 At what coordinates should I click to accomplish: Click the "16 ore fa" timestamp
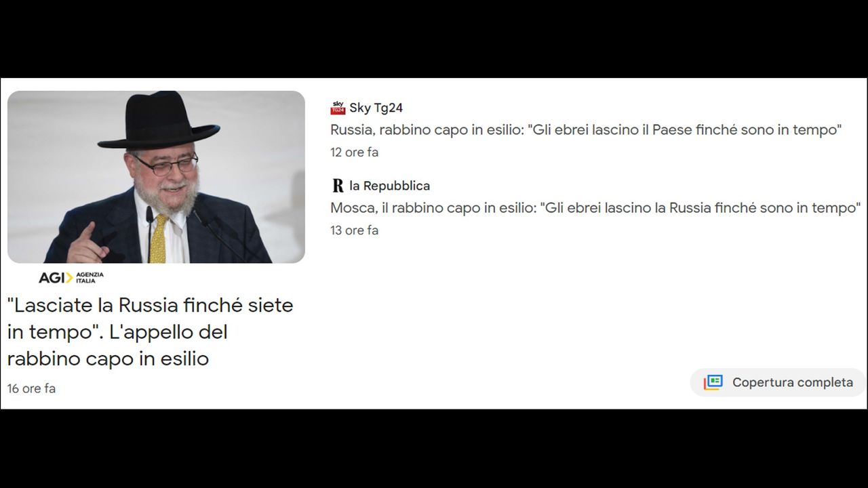pyautogui.click(x=31, y=389)
